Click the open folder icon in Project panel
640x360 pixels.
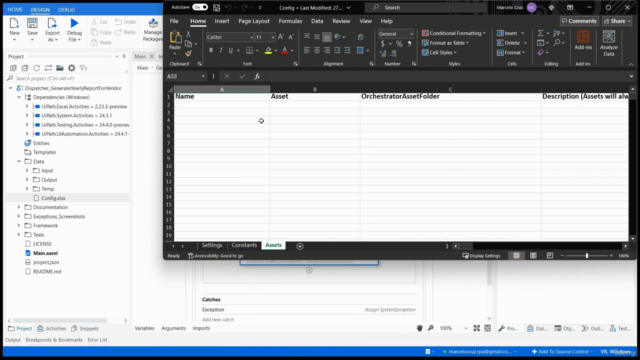[60, 68]
